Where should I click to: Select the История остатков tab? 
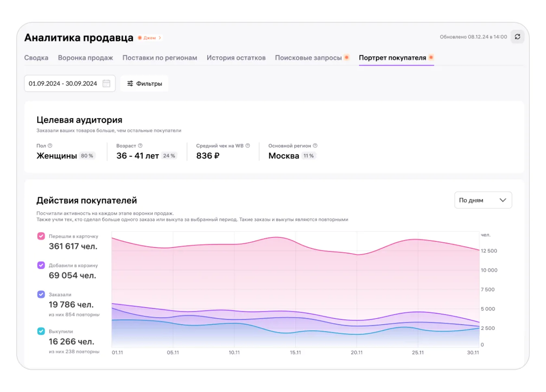pyautogui.click(x=236, y=58)
